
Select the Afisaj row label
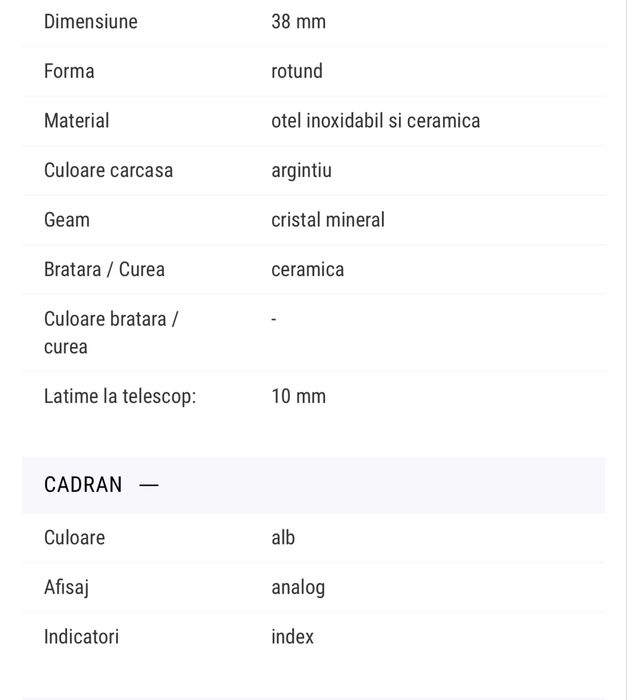point(66,587)
